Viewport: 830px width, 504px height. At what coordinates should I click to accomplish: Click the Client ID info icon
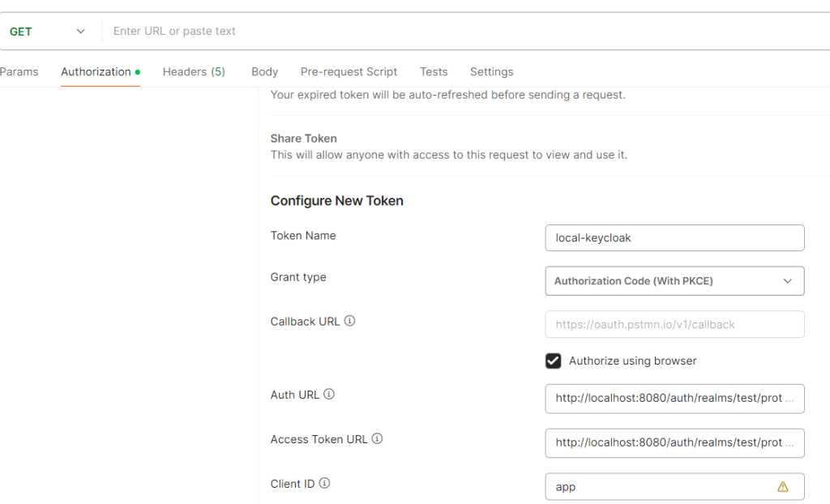[324, 484]
